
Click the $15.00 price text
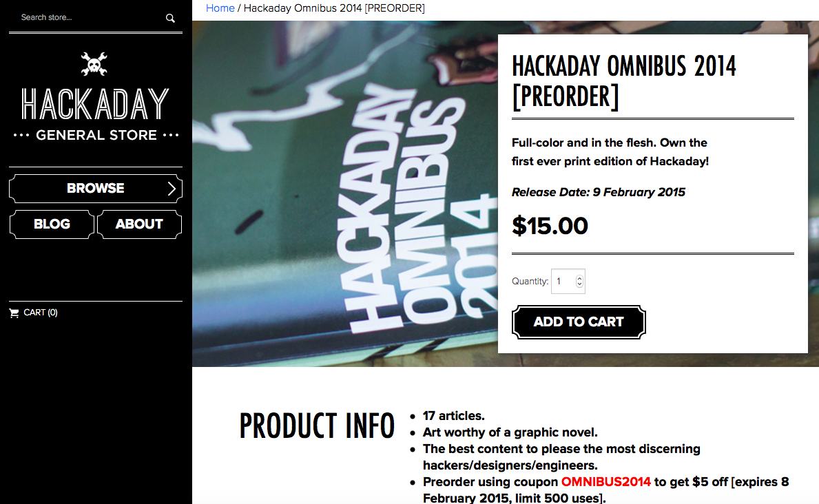pyautogui.click(x=550, y=226)
